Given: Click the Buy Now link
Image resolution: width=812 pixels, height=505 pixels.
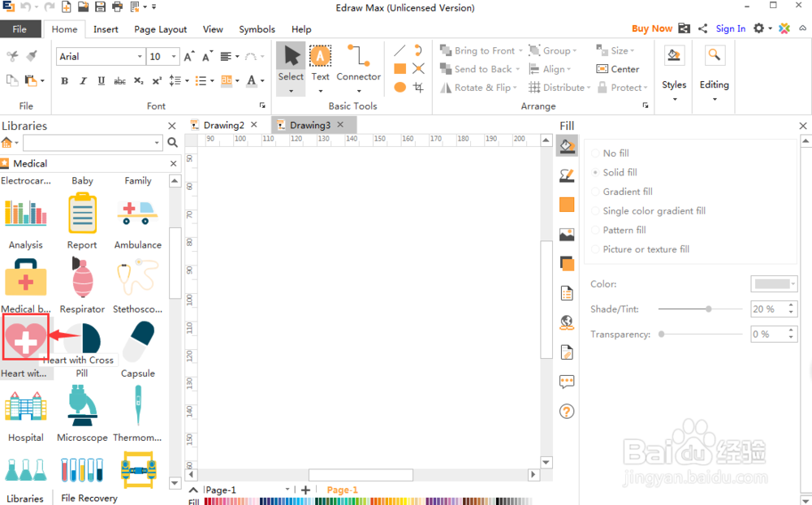Looking at the screenshot, I should tap(652, 28).
